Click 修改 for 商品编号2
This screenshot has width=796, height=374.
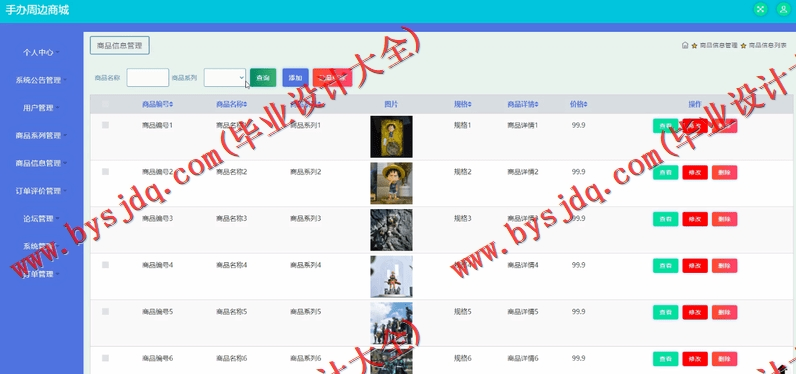695,173
